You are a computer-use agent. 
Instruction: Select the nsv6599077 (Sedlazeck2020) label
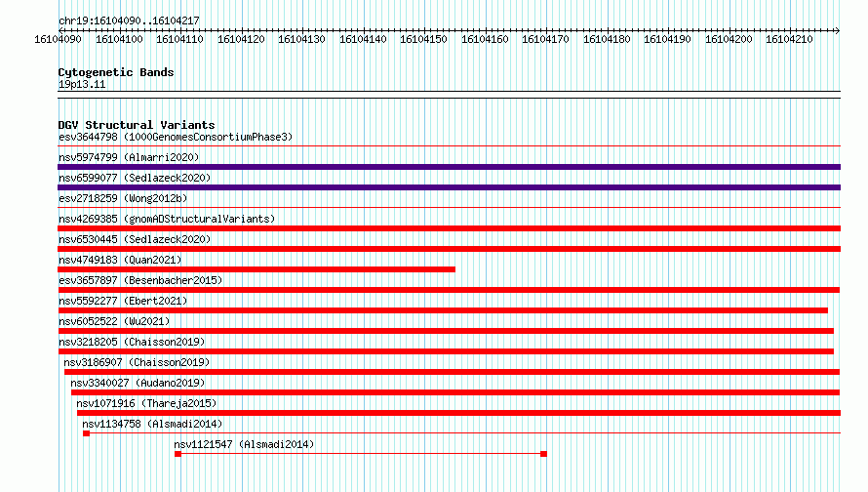coord(135,178)
